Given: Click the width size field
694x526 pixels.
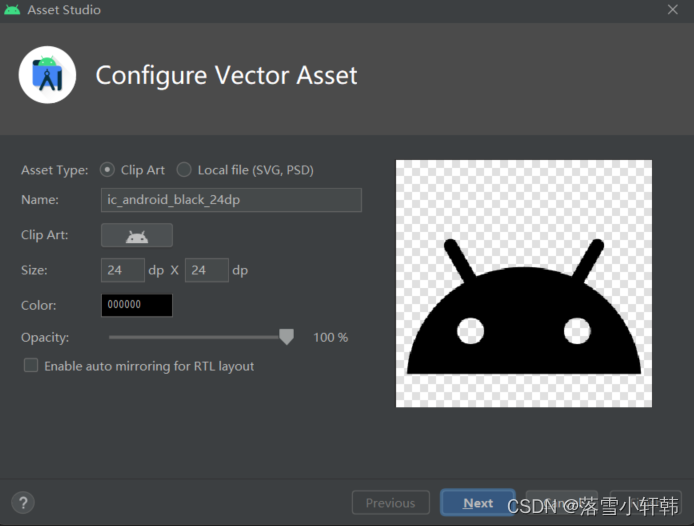Looking at the screenshot, I should [x=123, y=270].
